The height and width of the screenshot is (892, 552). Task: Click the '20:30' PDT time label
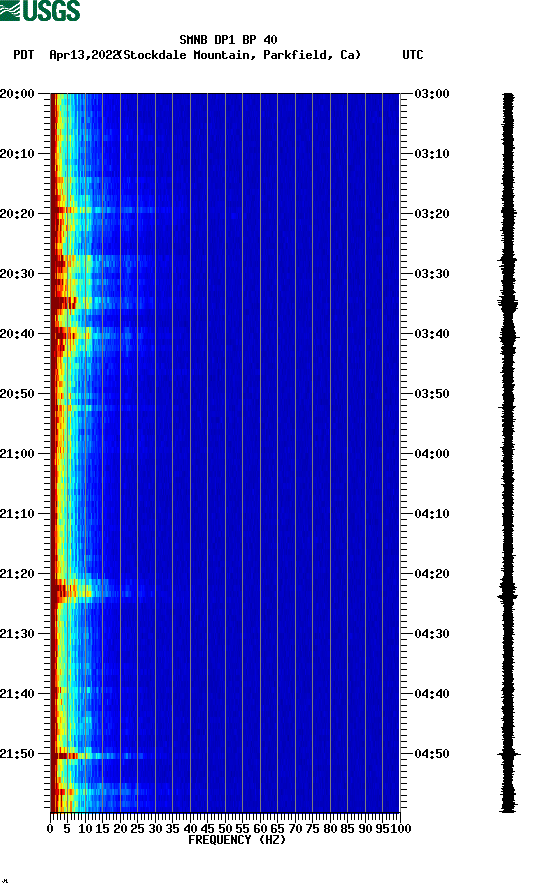[x=17, y=274]
